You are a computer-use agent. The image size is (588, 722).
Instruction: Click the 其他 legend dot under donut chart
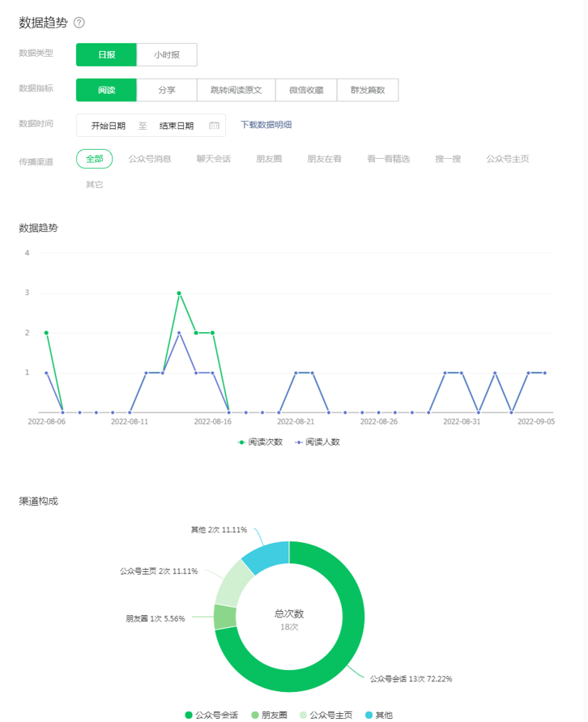[369, 715]
